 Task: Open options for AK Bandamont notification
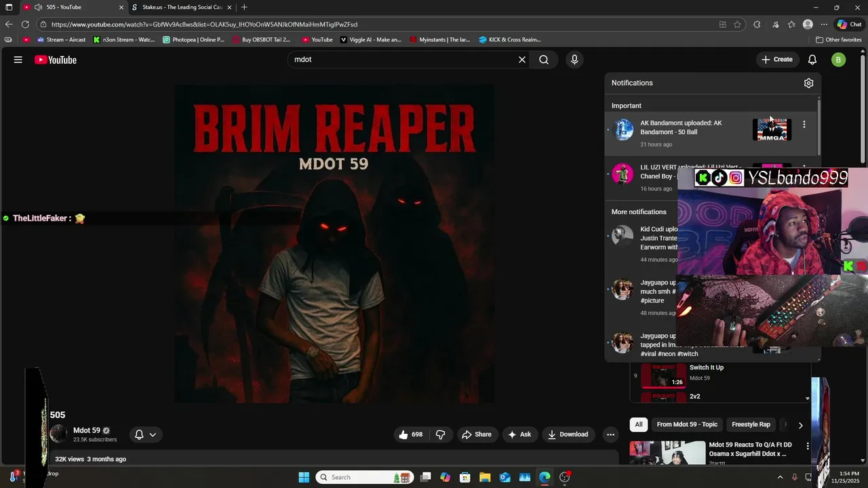pyautogui.click(x=804, y=125)
